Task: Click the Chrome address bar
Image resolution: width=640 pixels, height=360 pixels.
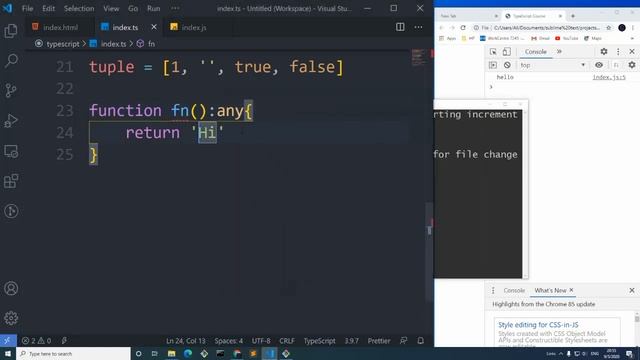Action: 547,28
